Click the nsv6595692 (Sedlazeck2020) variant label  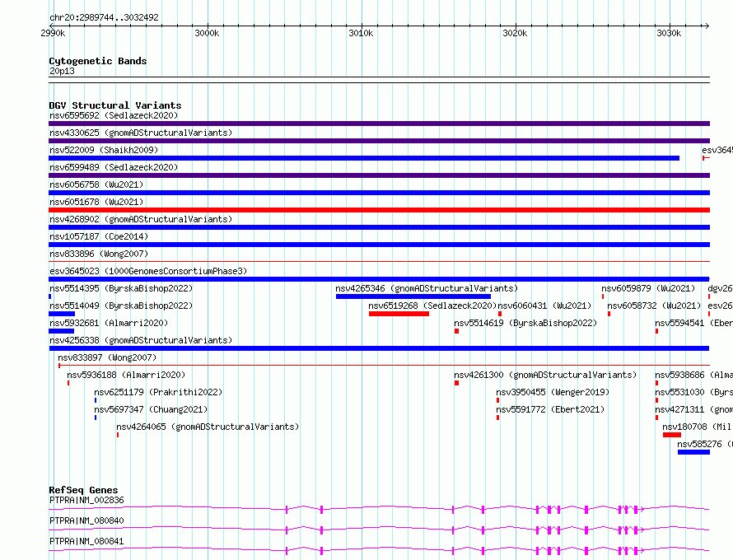114,115
